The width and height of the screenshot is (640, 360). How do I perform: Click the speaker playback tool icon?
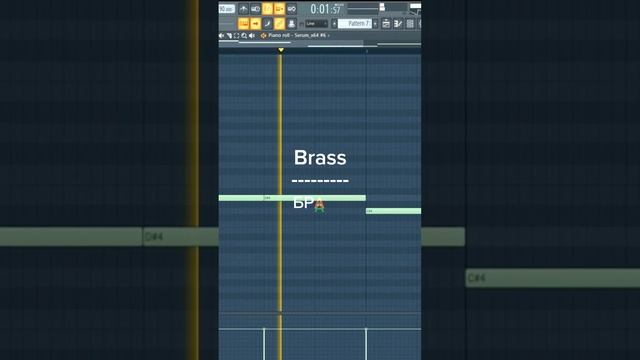coord(252,36)
